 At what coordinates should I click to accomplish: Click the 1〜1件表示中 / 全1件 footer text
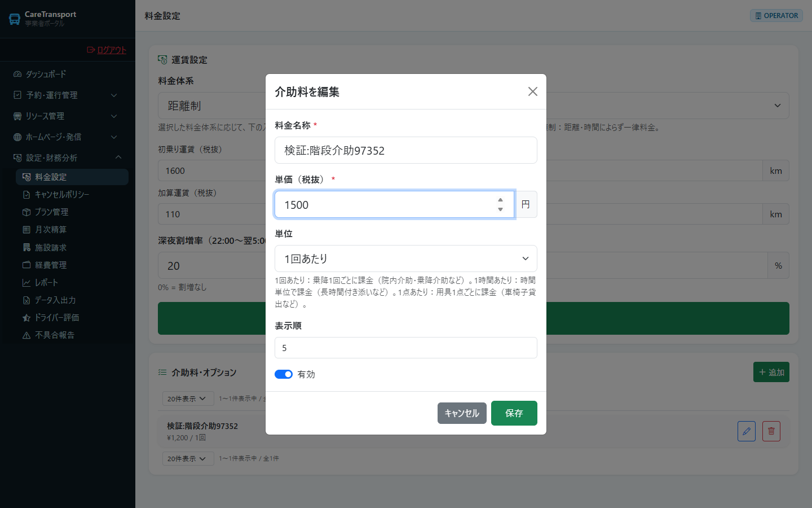[249, 458]
